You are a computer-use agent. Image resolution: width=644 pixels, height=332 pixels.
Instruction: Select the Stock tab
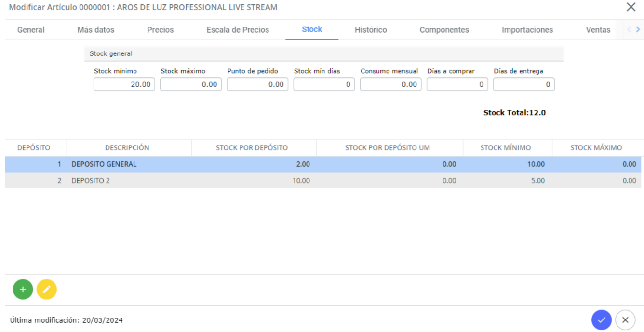tap(312, 29)
